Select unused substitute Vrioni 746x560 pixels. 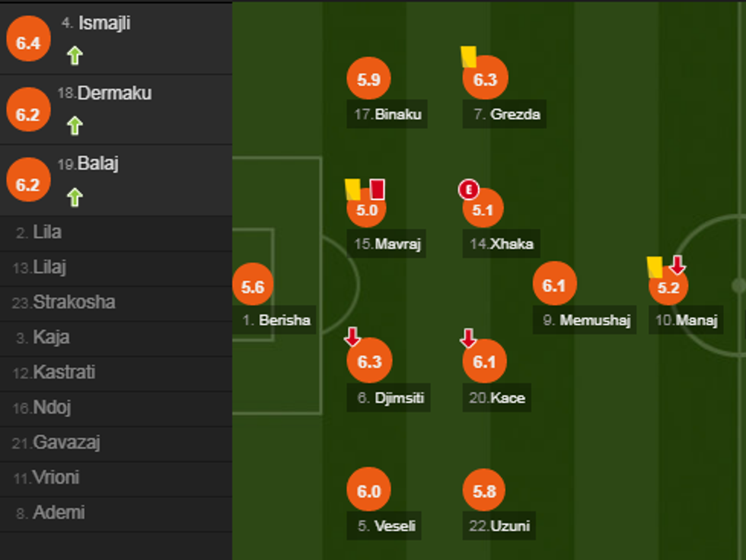[56, 478]
